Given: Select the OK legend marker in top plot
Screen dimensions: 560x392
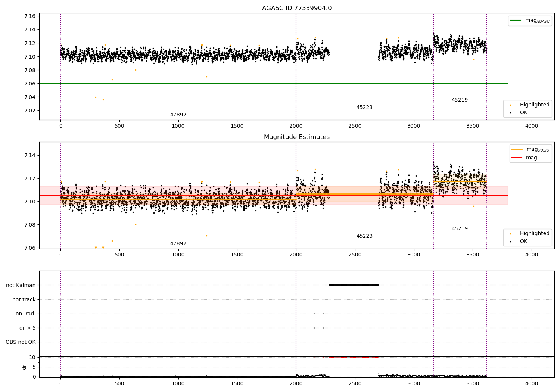Looking at the screenshot, I should (x=510, y=113).
